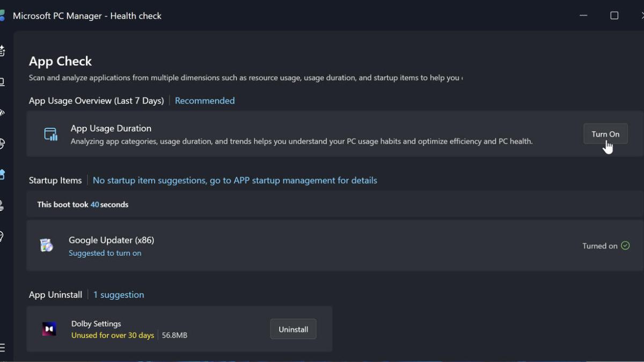This screenshot has height=362, width=644.
Task: Click the This boot took 40 seconds text
Action: (83, 205)
